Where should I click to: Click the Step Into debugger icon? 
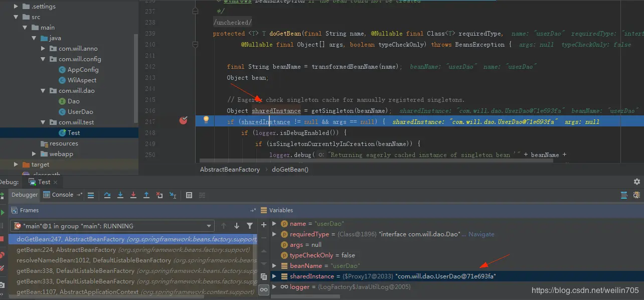pyautogui.click(x=120, y=195)
